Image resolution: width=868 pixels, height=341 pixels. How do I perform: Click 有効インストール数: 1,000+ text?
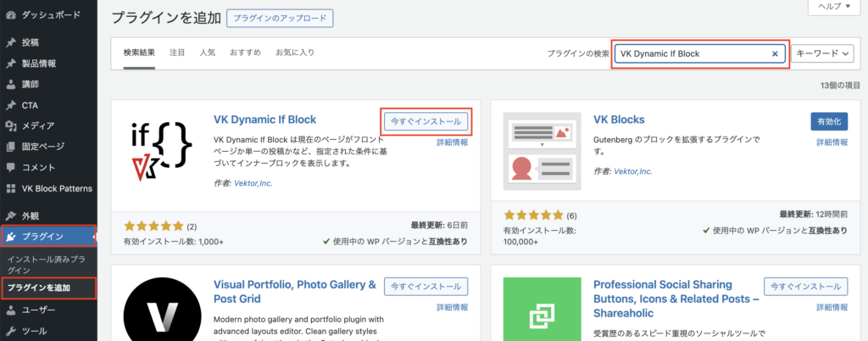click(174, 242)
